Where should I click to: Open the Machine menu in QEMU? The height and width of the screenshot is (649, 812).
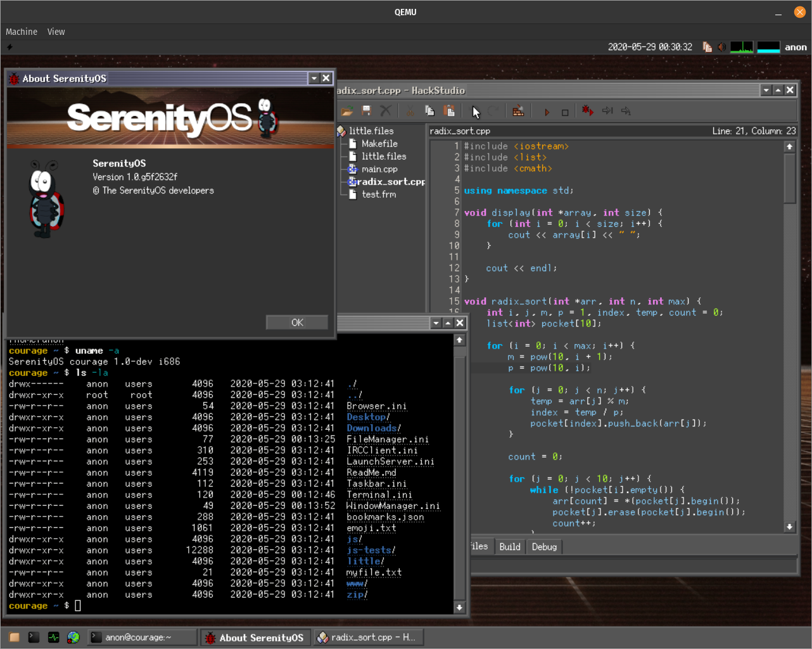(22, 32)
